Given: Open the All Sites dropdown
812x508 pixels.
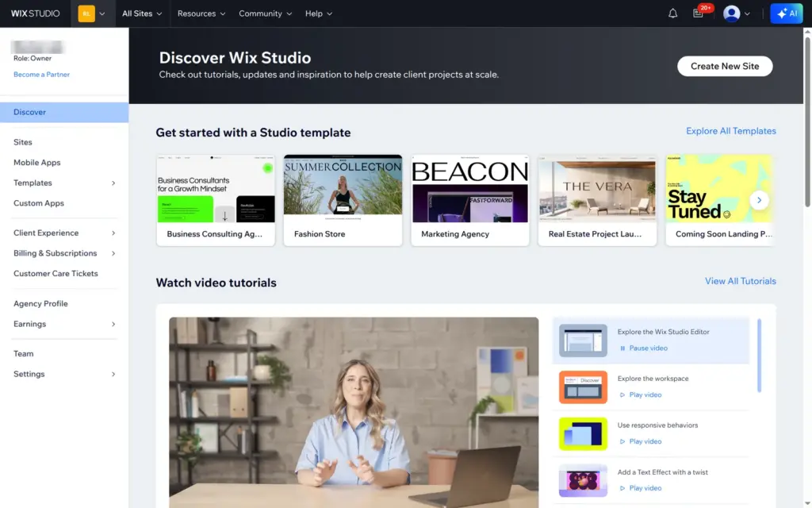Looking at the screenshot, I should pos(142,13).
